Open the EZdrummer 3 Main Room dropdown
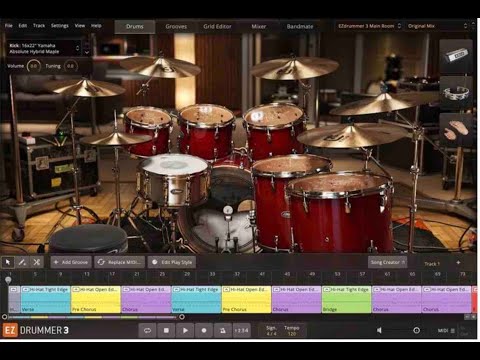The height and width of the screenshot is (360, 480). point(369,26)
